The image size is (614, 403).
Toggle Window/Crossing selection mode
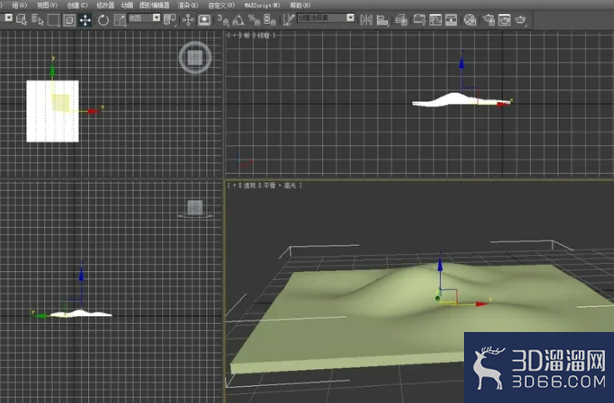[x=69, y=20]
